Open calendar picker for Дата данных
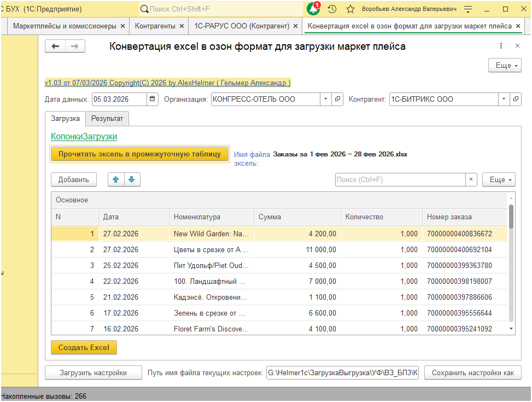This screenshot has width=532, height=402. 153,100
